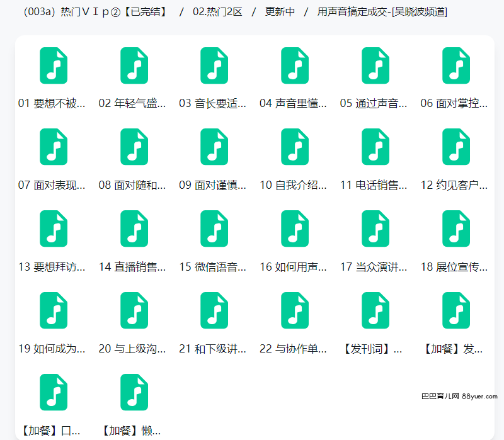The height and width of the screenshot is (440, 504).
Task: Open the title '15 微信语音...'
Action: [x=212, y=267]
